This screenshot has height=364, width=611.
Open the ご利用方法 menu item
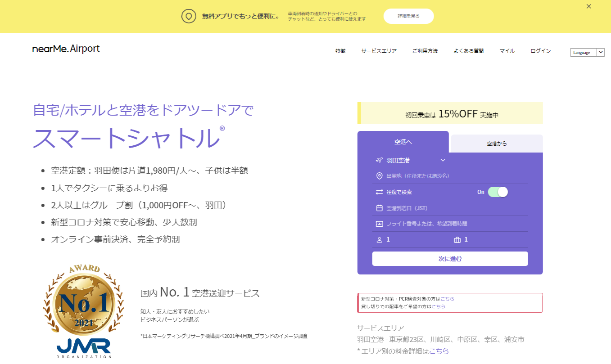point(425,51)
